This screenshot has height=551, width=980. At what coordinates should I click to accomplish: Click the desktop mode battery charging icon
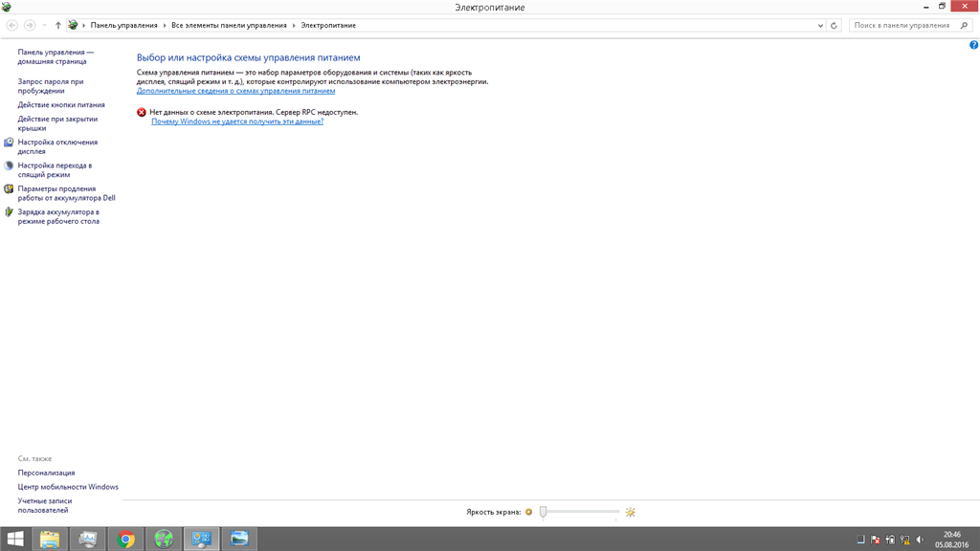[x=9, y=212]
